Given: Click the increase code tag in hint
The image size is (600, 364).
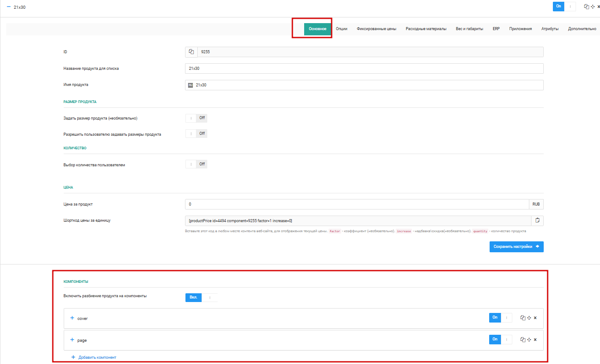Looking at the screenshot, I should 404,231.
